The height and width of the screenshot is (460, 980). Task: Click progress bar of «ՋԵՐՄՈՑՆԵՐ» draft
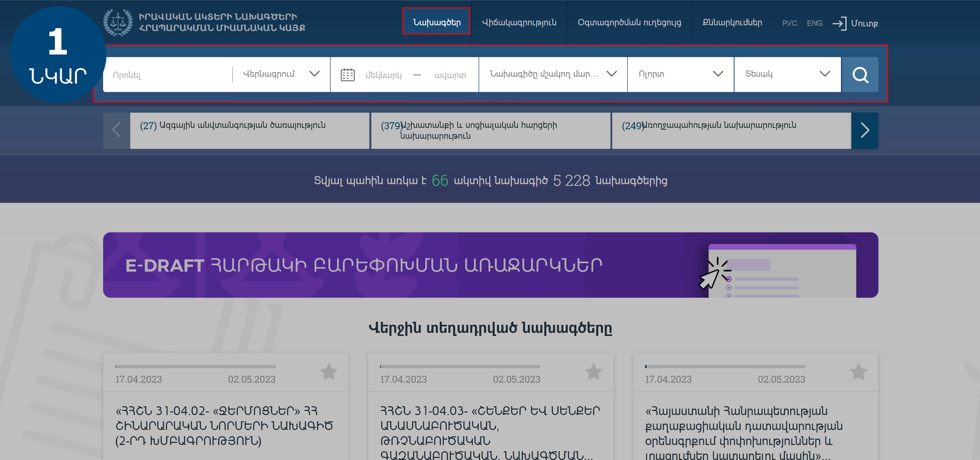[x=195, y=366]
